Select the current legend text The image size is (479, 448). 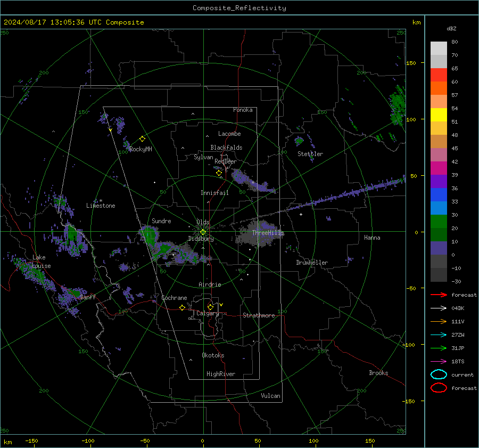[x=463, y=374]
